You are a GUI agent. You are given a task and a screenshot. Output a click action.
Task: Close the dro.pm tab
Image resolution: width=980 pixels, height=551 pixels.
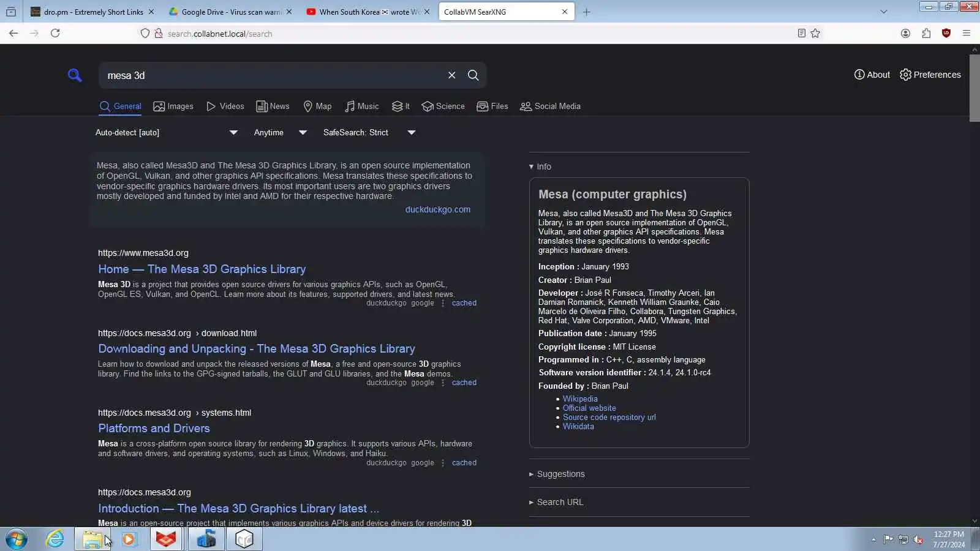[x=151, y=12]
